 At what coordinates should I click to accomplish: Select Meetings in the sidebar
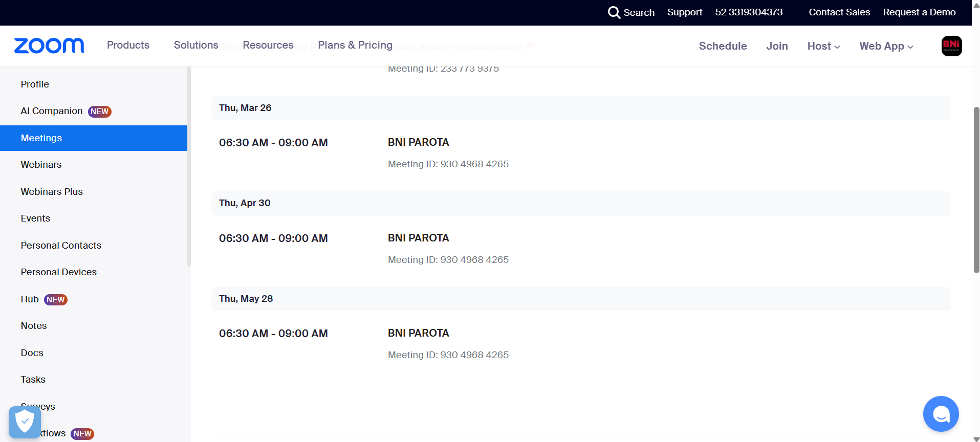41,138
